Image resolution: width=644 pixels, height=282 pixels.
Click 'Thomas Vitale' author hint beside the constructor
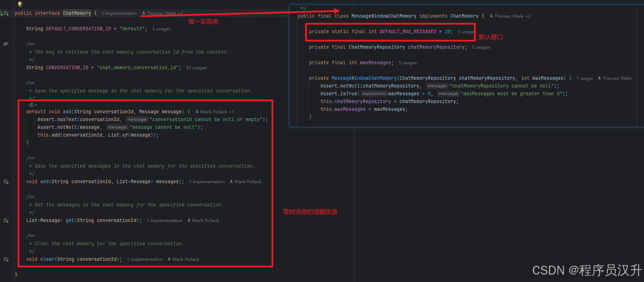click(615, 78)
